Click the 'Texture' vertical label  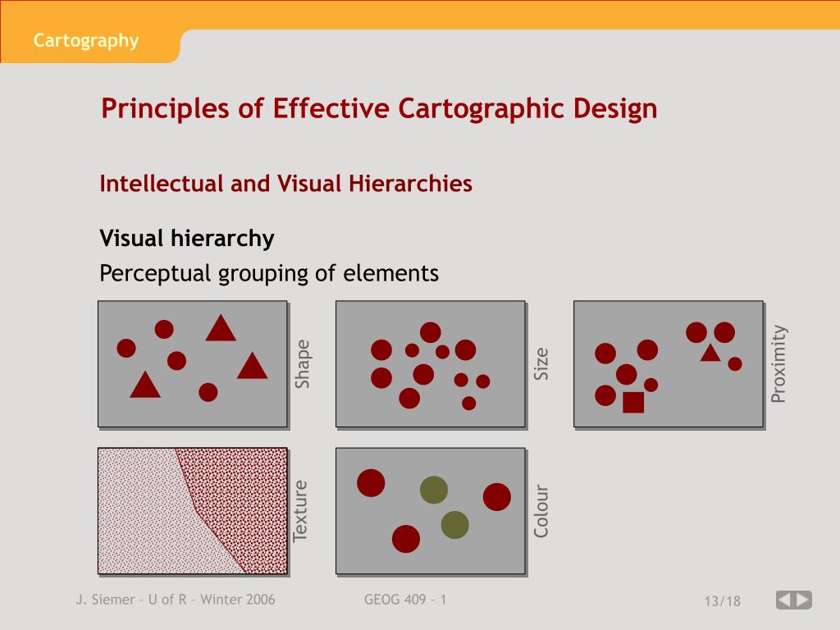click(x=300, y=511)
